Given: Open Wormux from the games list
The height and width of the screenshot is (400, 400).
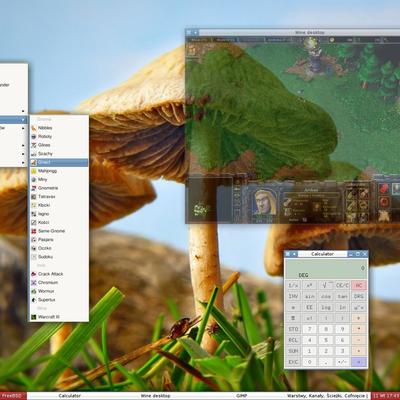Looking at the screenshot, I should point(59,291).
